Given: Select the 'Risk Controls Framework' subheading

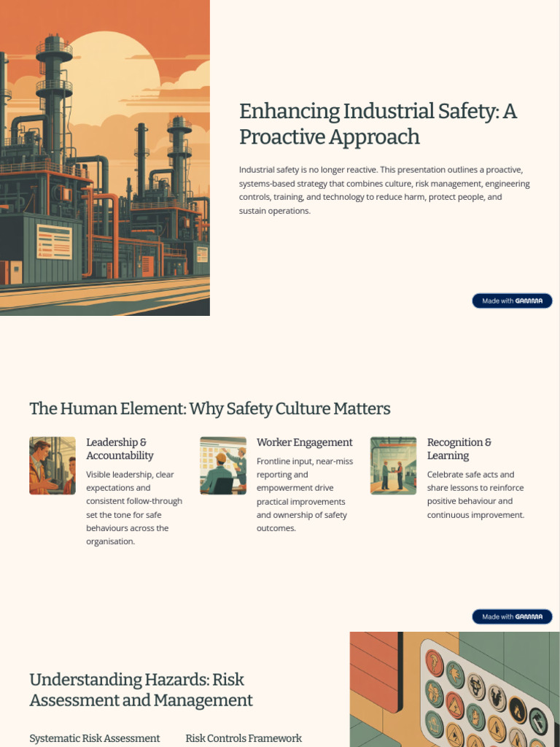Looking at the screenshot, I should click(244, 738).
